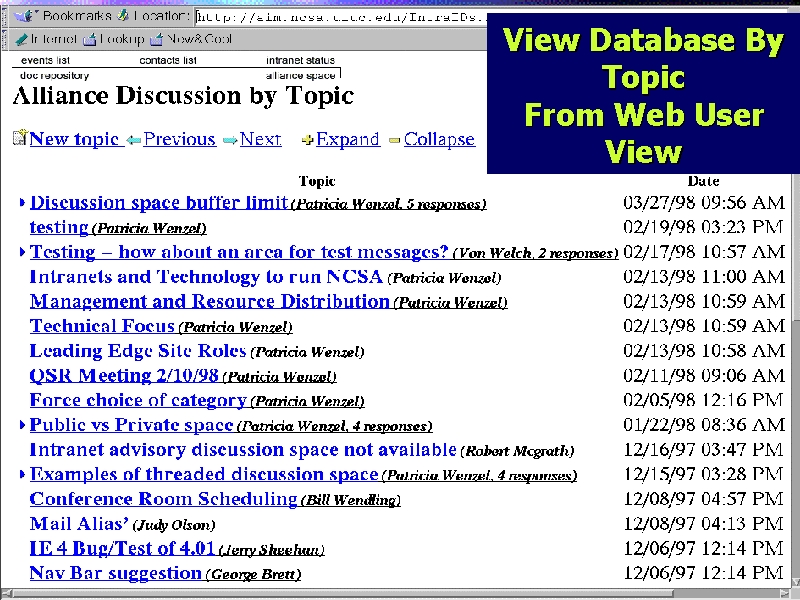Open the doc repository tab
This screenshot has height=600, width=800.
tap(55, 76)
